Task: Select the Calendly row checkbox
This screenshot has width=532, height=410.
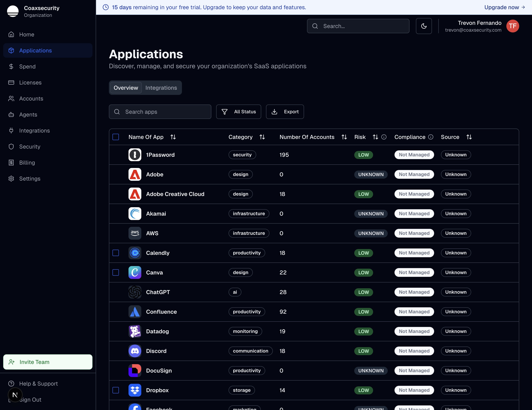Action: coord(116,253)
